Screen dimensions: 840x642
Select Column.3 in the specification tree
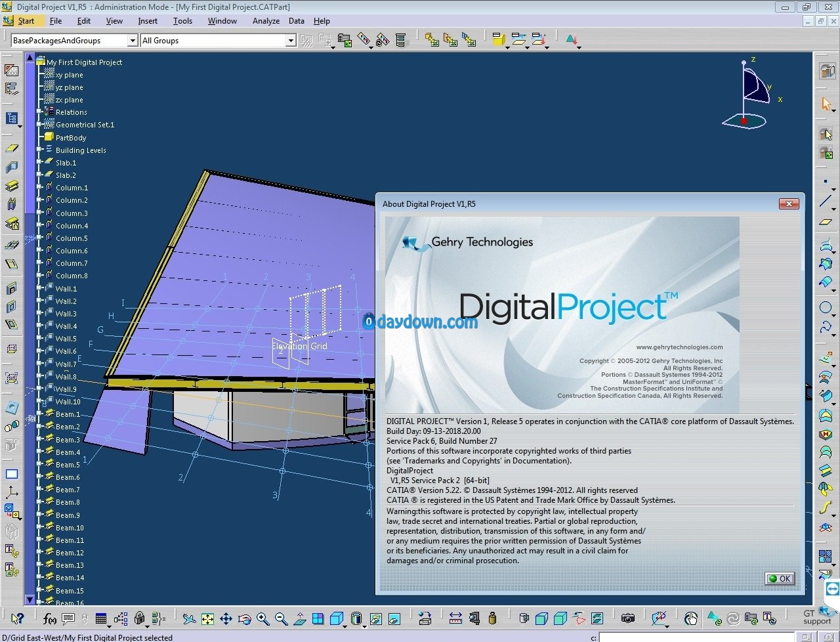point(72,213)
